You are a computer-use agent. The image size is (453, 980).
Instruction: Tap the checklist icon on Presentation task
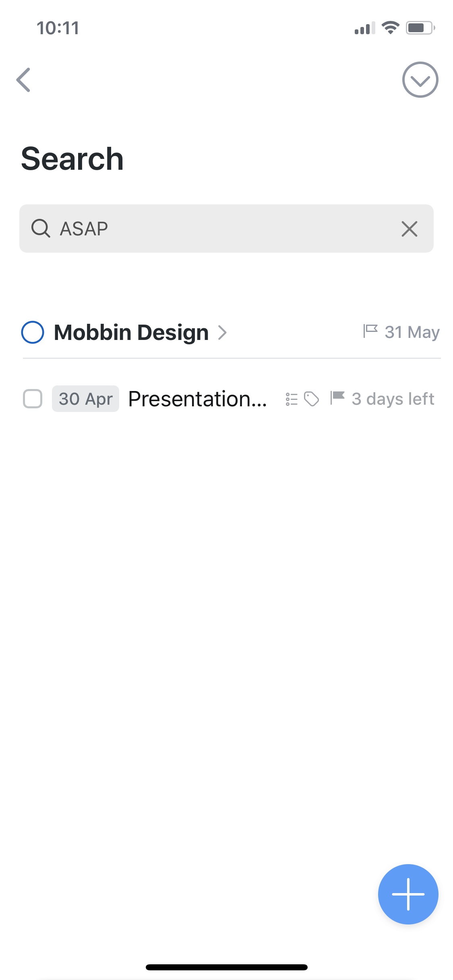click(292, 399)
